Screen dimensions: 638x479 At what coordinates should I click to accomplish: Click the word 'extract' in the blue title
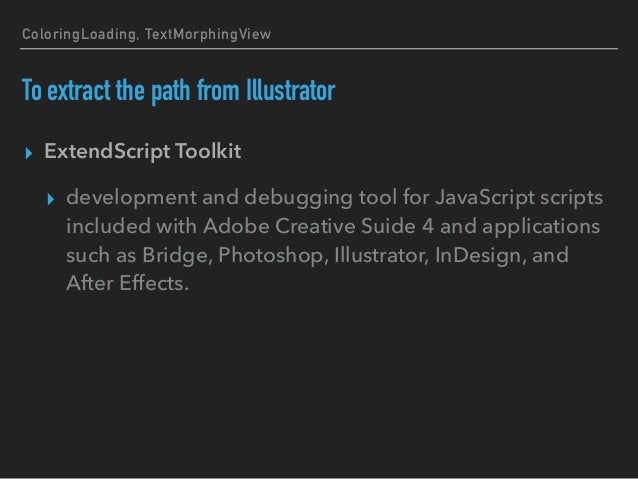click(x=79, y=90)
